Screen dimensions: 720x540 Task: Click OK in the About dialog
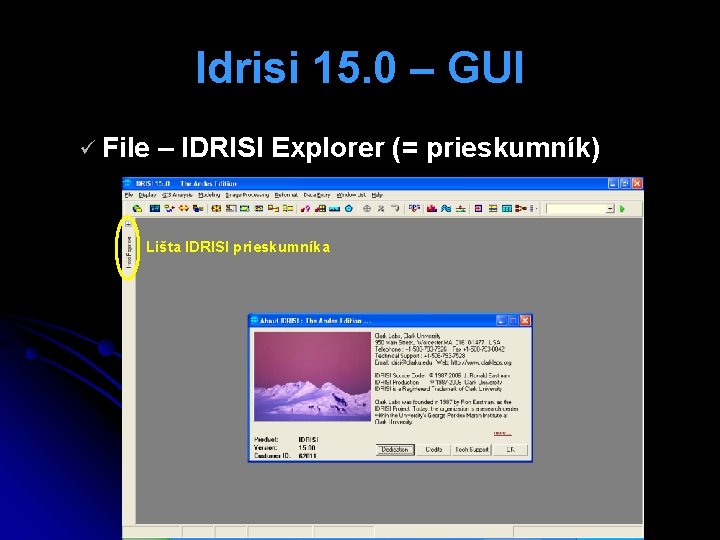[x=511, y=450]
